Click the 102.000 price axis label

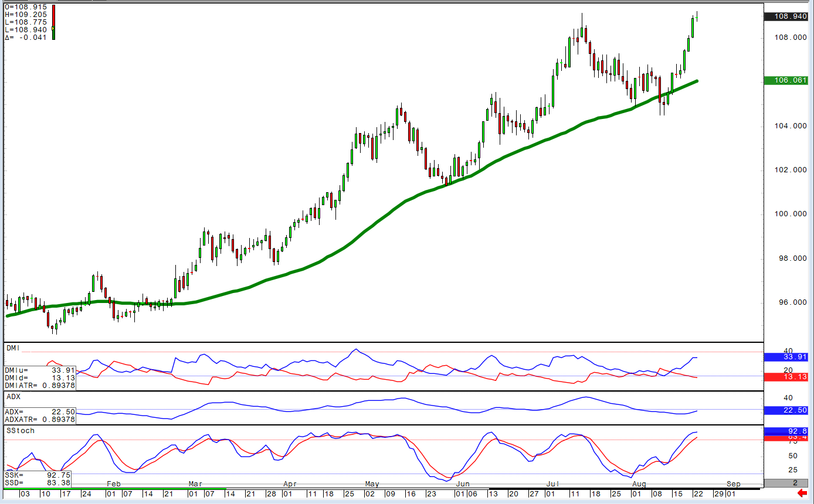tap(789, 170)
